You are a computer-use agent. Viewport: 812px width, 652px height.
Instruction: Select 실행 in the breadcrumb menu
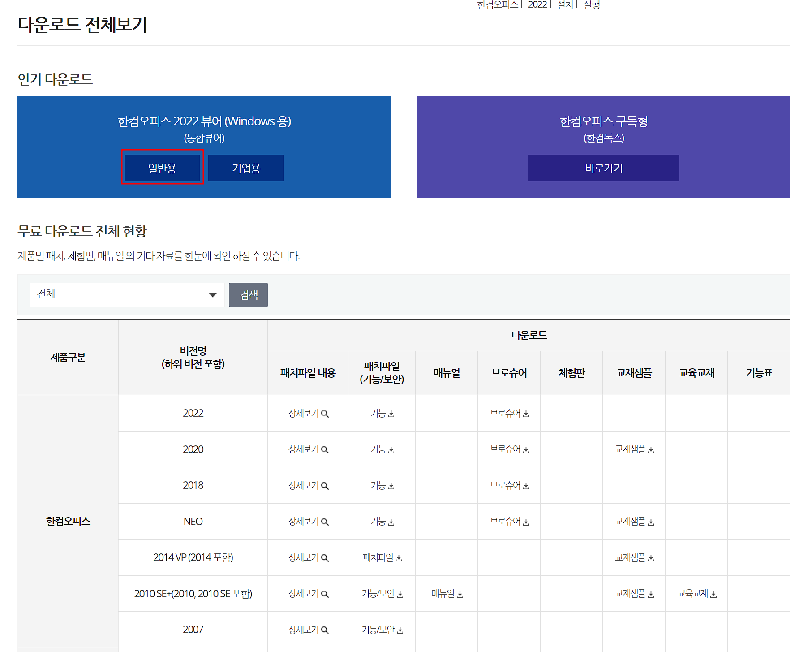pyautogui.click(x=592, y=5)
